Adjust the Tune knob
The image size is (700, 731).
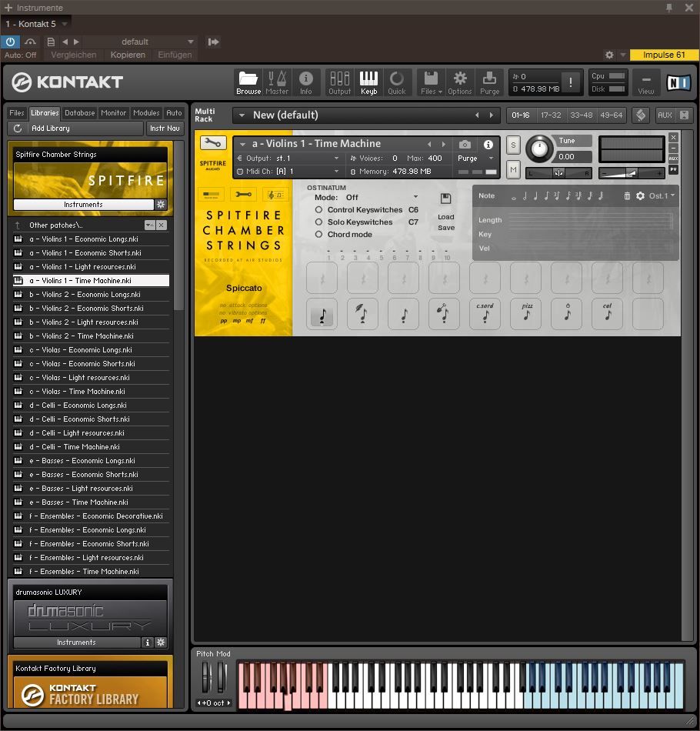pos(539,149)
